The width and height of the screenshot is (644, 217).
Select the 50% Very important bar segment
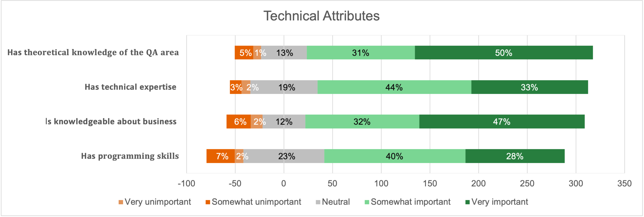tap(503, 53)
